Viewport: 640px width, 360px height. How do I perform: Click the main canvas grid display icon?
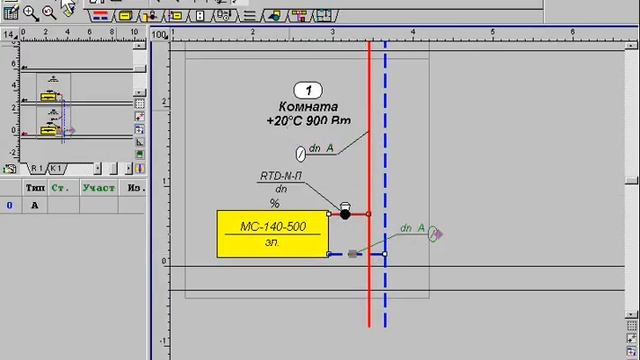tap(631, 326)
